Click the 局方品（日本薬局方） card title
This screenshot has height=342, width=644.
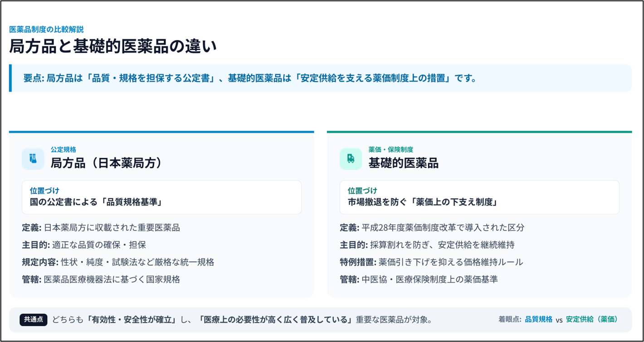coord(106,163)
